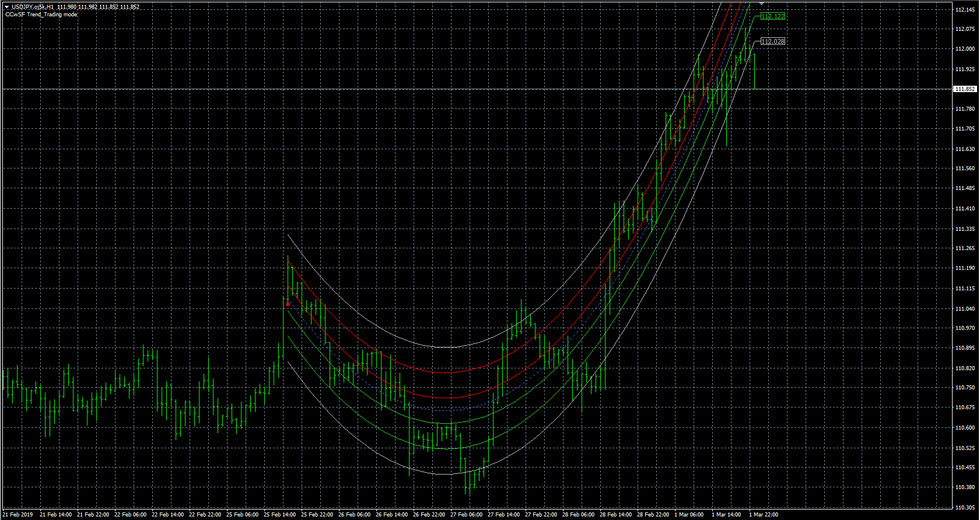
Task: Select the green 112.122 price label
Action: click(773, 16)
